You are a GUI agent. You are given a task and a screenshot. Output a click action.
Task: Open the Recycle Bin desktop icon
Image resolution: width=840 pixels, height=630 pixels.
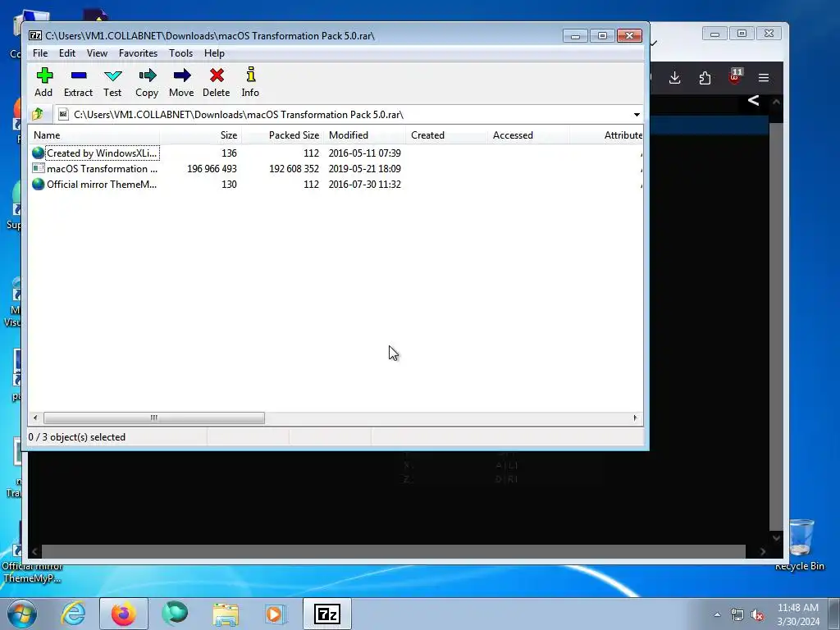click(800, 545)
